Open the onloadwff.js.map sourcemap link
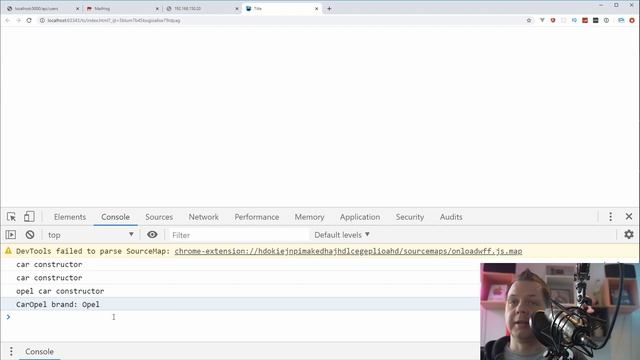This screenshot has height=360, width=640. (348, 251)
